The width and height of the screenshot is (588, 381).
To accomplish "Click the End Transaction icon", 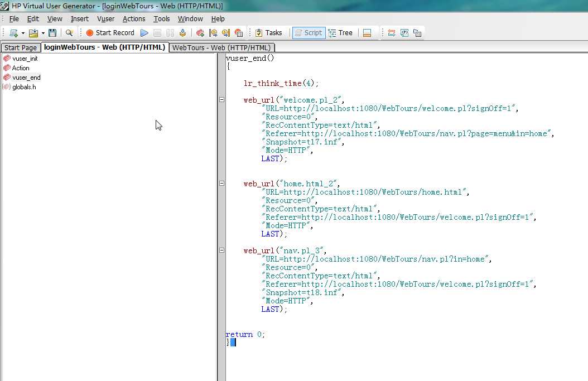I will (x=226, y=33).
